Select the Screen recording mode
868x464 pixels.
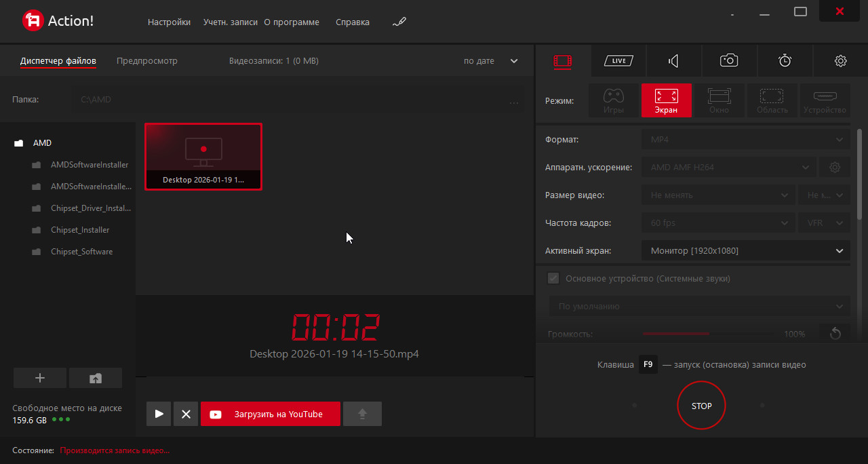click(666, 100)
